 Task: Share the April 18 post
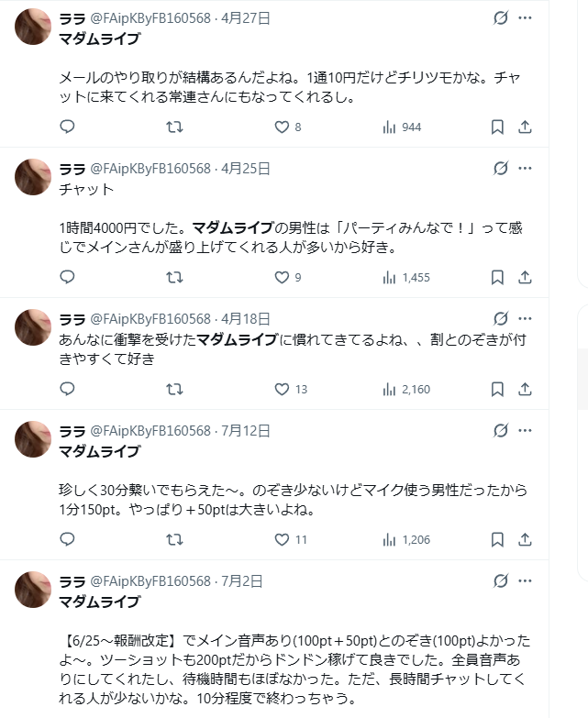525,389
